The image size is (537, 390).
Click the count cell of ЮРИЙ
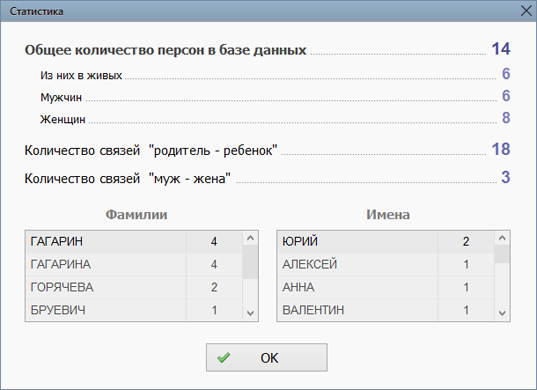(466, 242)
